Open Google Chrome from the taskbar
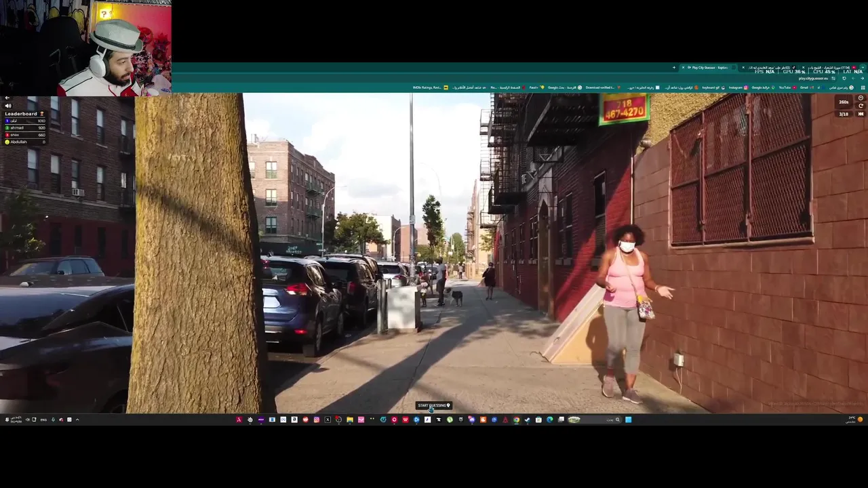This screenshot has width=868, height=488. click(x=516, y=420)
